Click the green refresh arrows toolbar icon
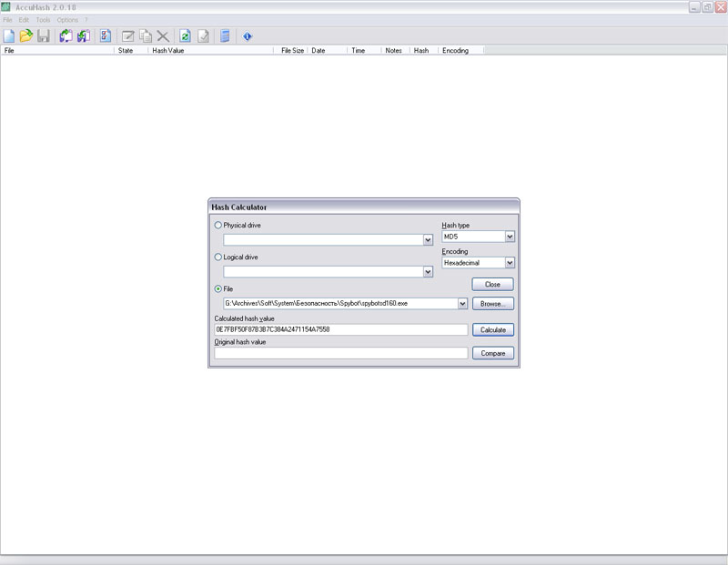The image size is (728, 565). pos(185,36)
